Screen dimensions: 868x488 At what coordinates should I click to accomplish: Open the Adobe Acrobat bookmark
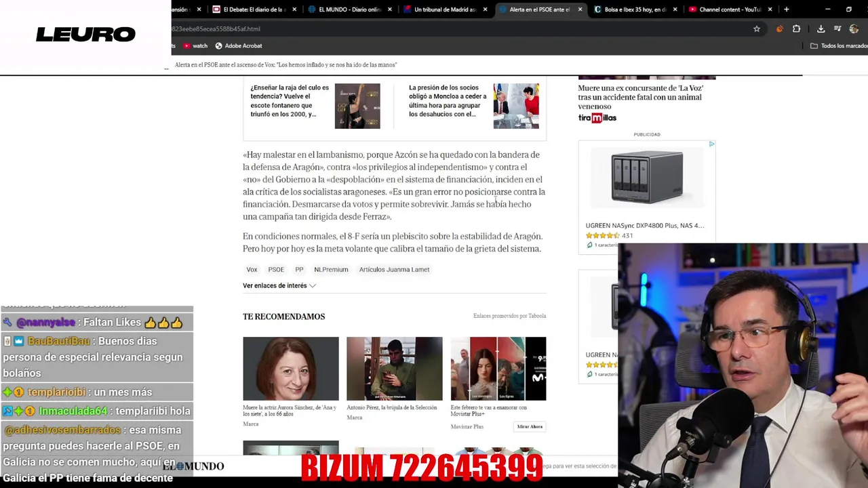239,46
